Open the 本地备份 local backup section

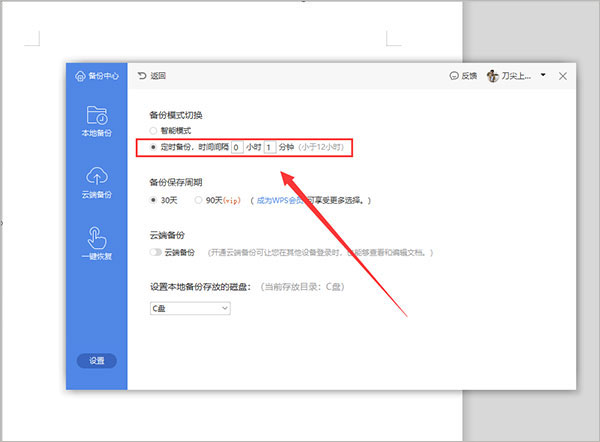96,120
